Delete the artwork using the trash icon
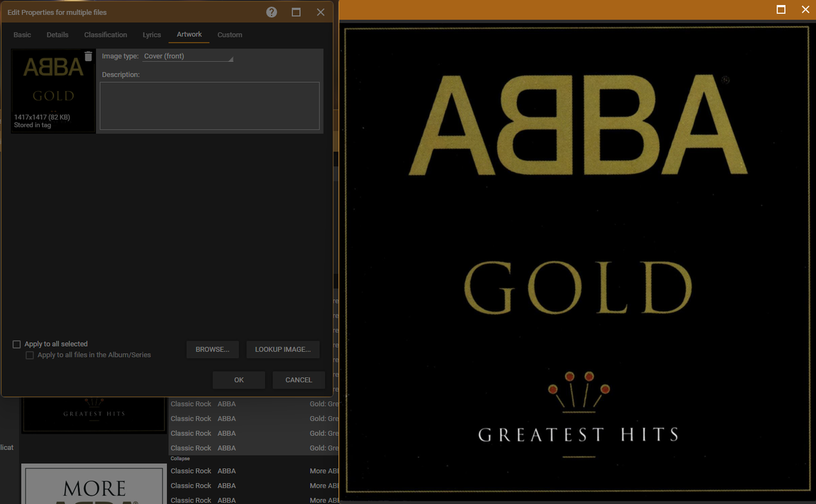This screenshot has height=504, width=816. coord(88,57)
